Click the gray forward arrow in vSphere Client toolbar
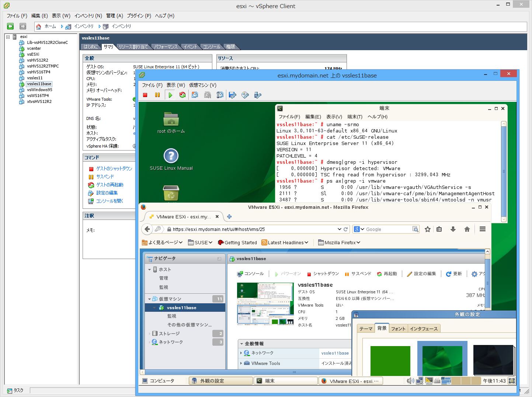Image resolution: width=532 pixels, height=397 pixels. click(x=23, y=26)
